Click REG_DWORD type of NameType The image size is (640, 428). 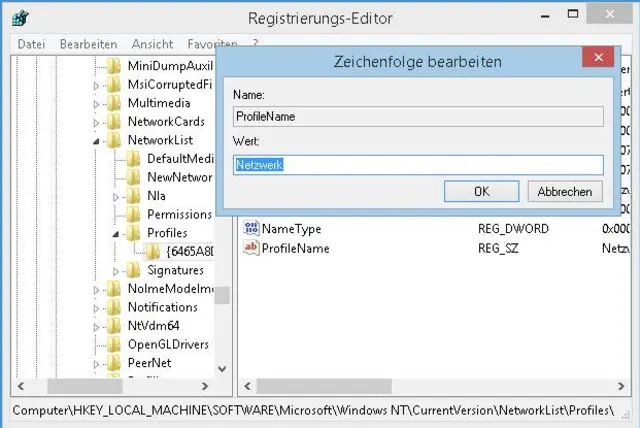point(513,229)
